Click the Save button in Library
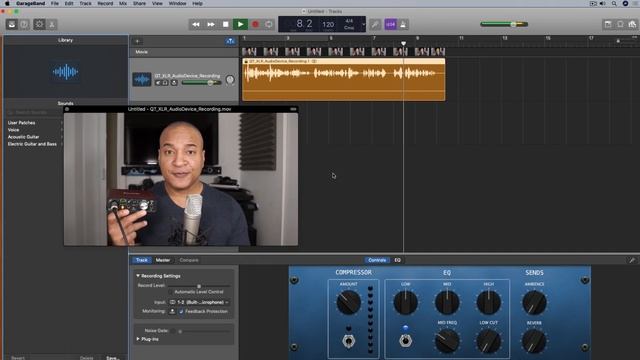This screenshot has height=360, width=640. pyautogui.click(x=112, y=358)
